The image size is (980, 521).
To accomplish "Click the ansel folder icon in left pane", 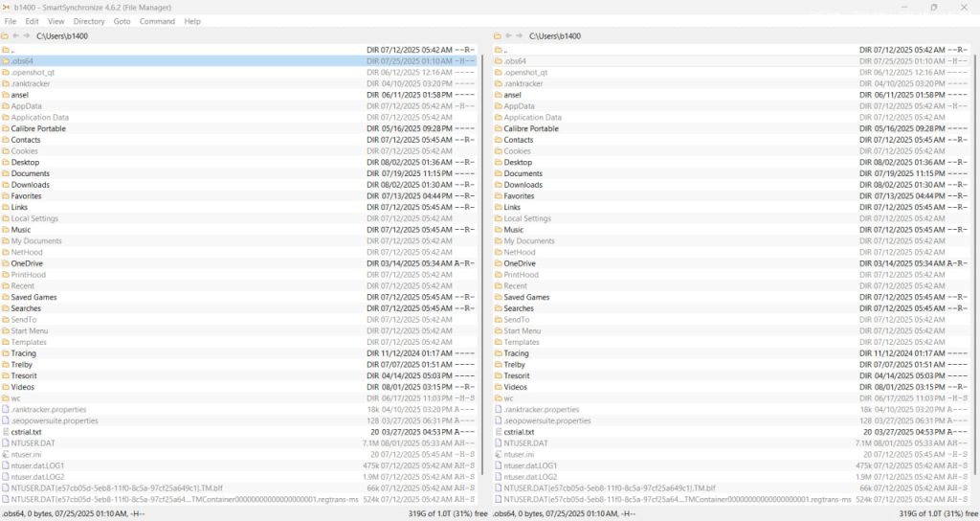I will click(6, 95).
